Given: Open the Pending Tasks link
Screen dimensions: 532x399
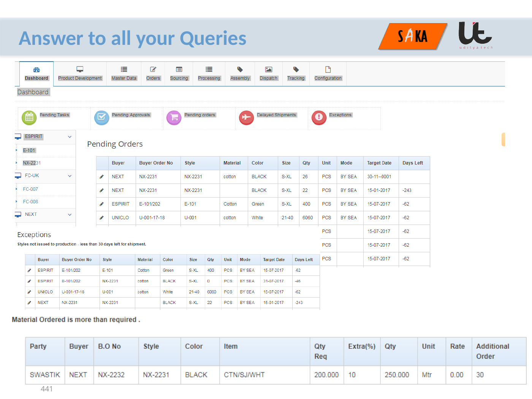Looking at the screenshot, I should click(x=54, y=115).
